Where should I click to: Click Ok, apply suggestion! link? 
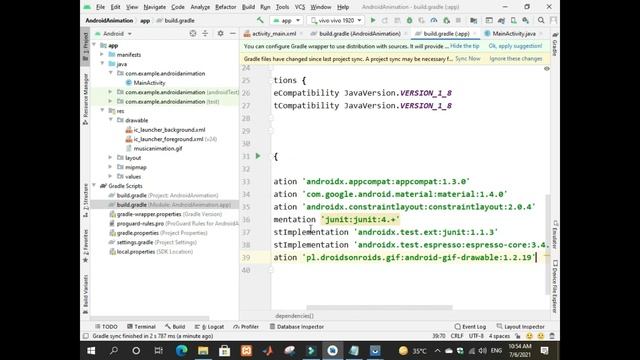coord(515,46)
